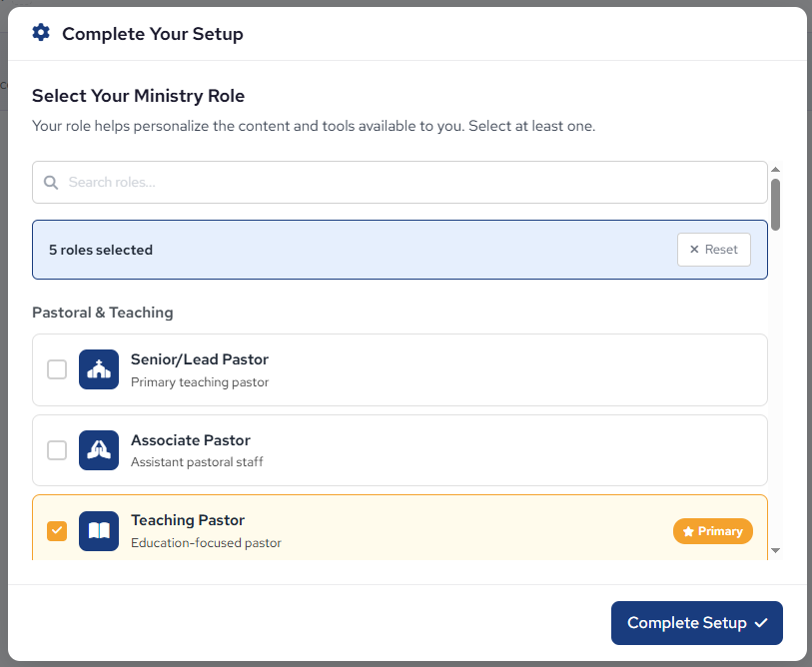Reset the selected roles
Image resolution: width=812 pixels, height=667 pixels.
click(x=713, y=250)
